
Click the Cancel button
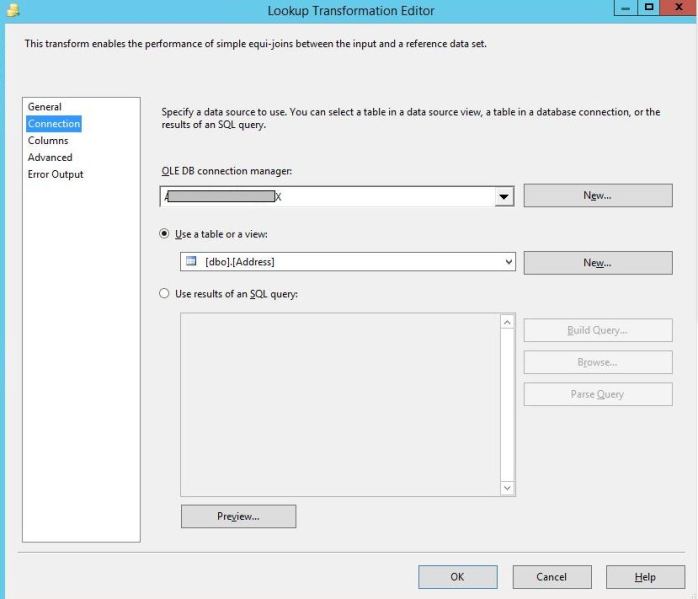pos(552,577)
